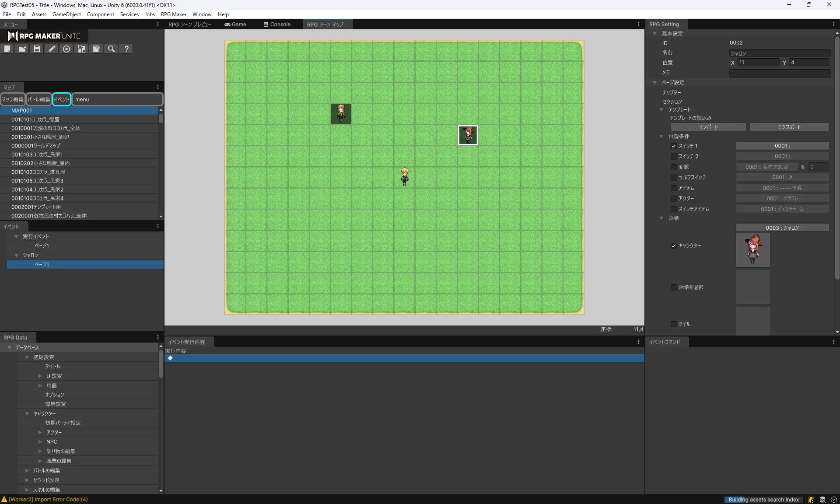Viewport: 840px width, 504px height.
Task: Click the 名前 input field
Action: [779, 53]
